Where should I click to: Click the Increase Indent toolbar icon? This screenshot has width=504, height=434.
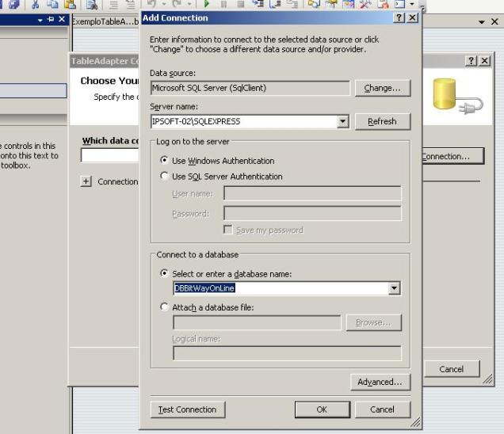[x=130, y=4]
